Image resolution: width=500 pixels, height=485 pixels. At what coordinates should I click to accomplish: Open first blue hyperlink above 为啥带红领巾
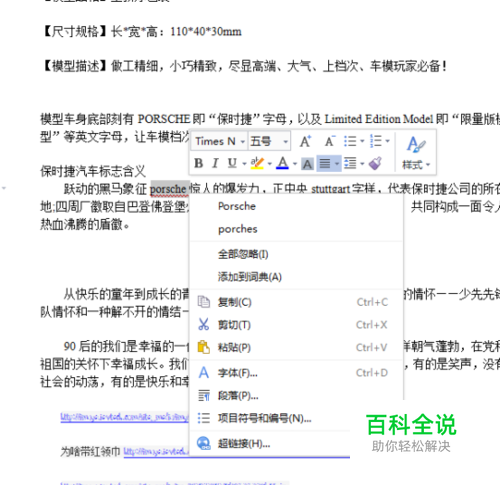point(124,417)
